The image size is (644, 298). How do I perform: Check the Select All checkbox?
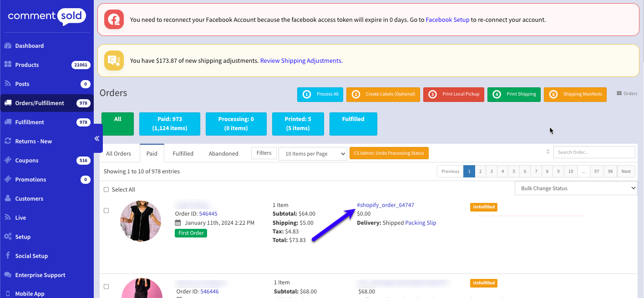[x=106, y=190]
